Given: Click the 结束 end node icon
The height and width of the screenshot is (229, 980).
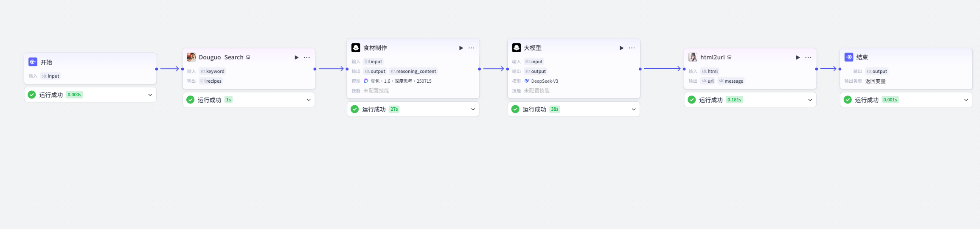Looking at the screenshot, I should click(849, 57).
